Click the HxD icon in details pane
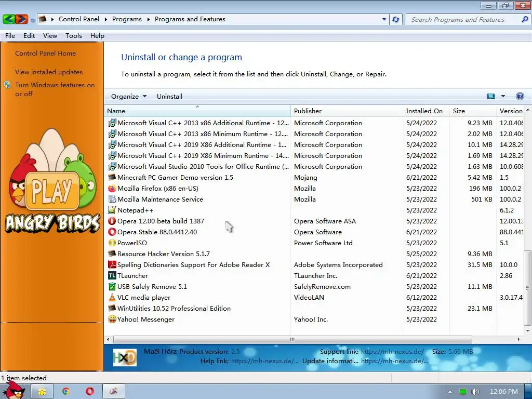The image size is (532, 399). pyautogui.click(x=125, y=357)
